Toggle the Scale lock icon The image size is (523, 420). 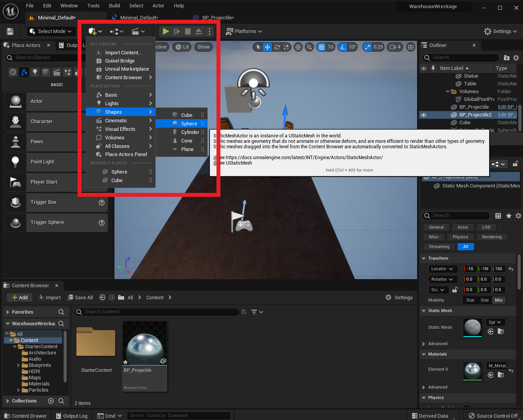click(x=455, y=290)
